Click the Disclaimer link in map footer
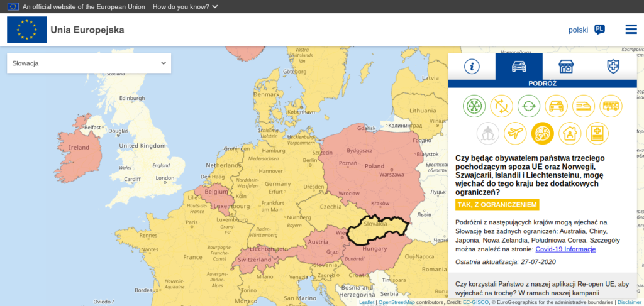The width and height of the screenshot is (644, 306). 629,302
